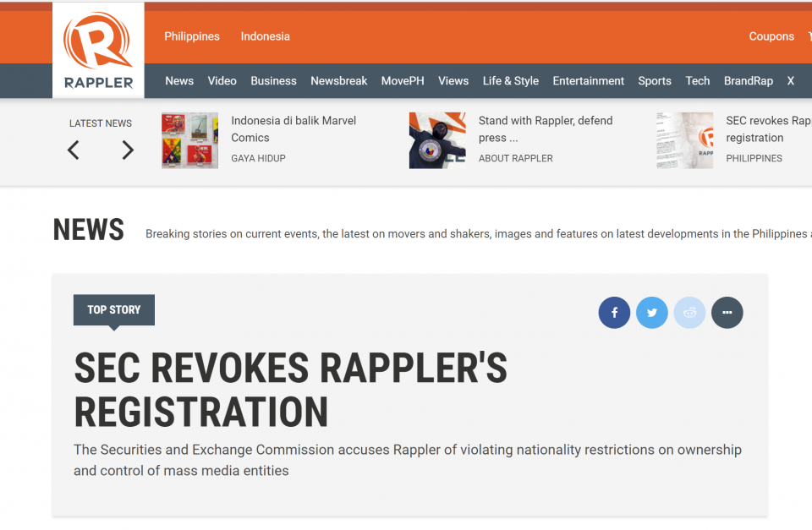
Task: Read SEC Revokes Rappler's Registration headline
Action: coord(290,390)
